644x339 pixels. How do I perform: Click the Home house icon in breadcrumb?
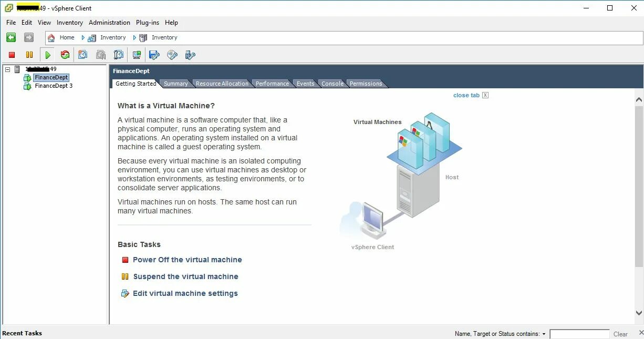[x=51, y=38]
